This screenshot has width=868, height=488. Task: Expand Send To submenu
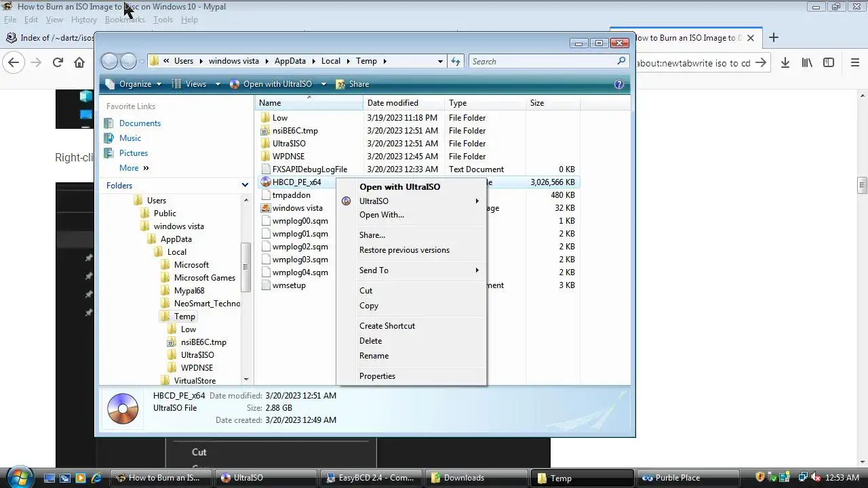[x=411, y=270]
